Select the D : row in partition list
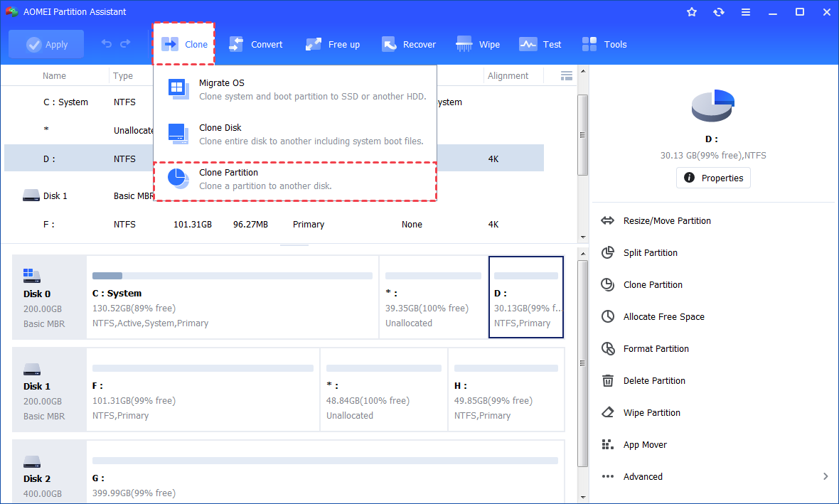 coord(274,159)
